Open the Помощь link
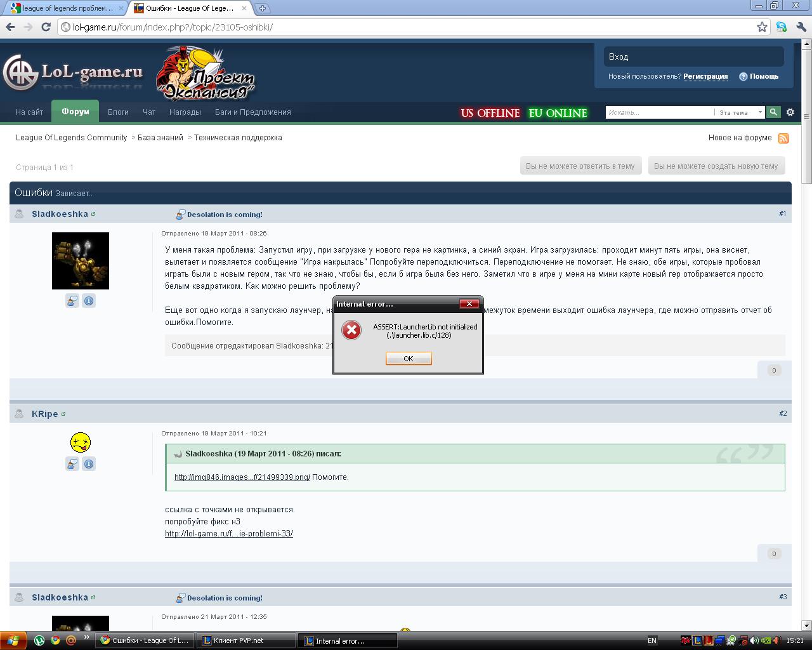Image resolution: width=812 pixels, height=650 pixels. click(764, 77)
